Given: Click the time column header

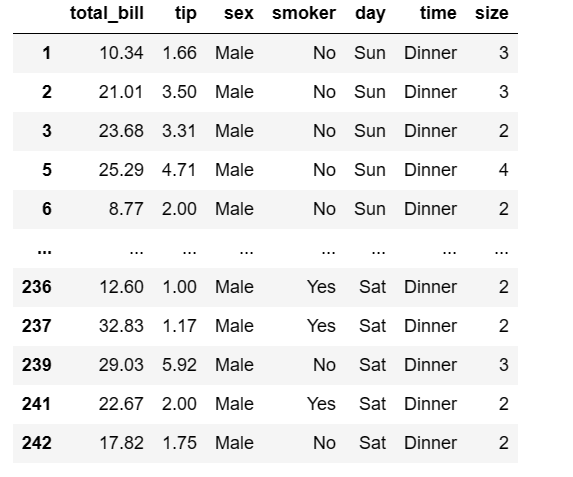Looking at the screenshot, I should [x=438, y=14].
